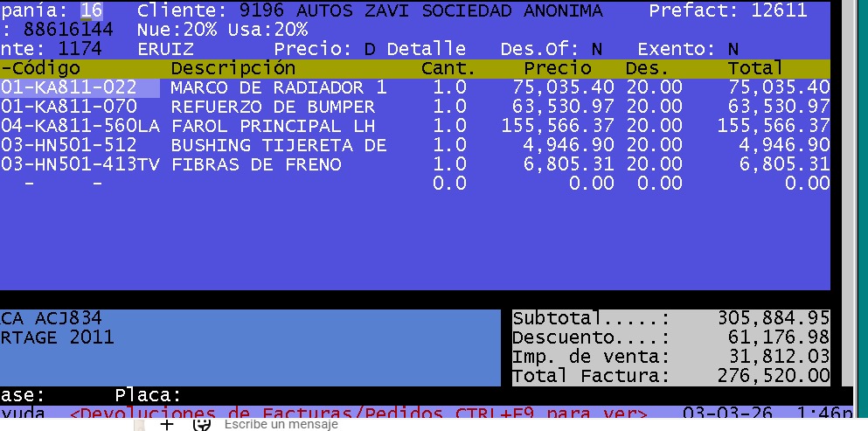The width and height of the screenshot is (868, 431).
Task: Click discount 20.00 in FIBRAS DE FRENO row
Action: tap(655, 164)
